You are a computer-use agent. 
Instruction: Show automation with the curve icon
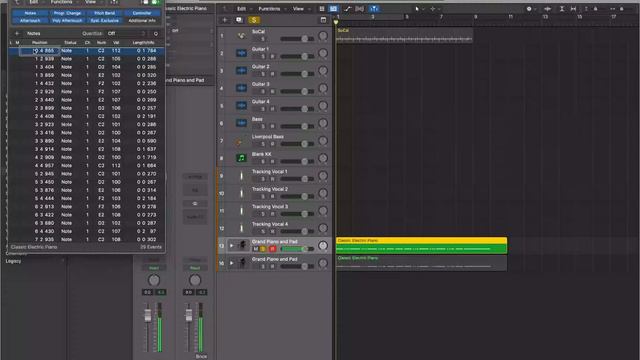point(347,9)
